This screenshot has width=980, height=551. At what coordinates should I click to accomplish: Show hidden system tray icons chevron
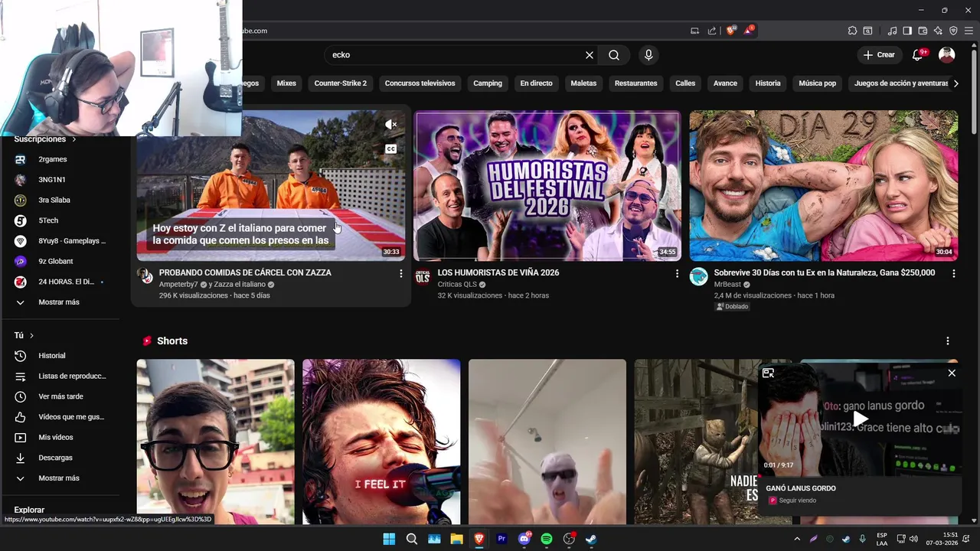796,539
